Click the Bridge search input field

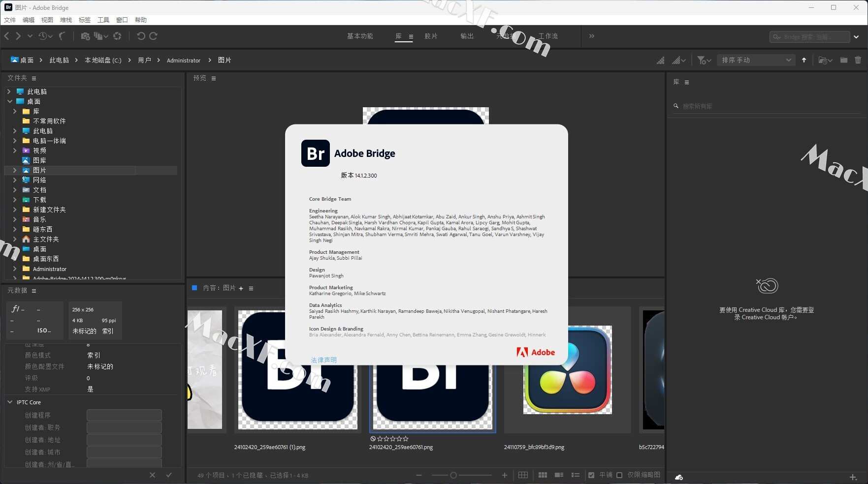pos(809,37)
